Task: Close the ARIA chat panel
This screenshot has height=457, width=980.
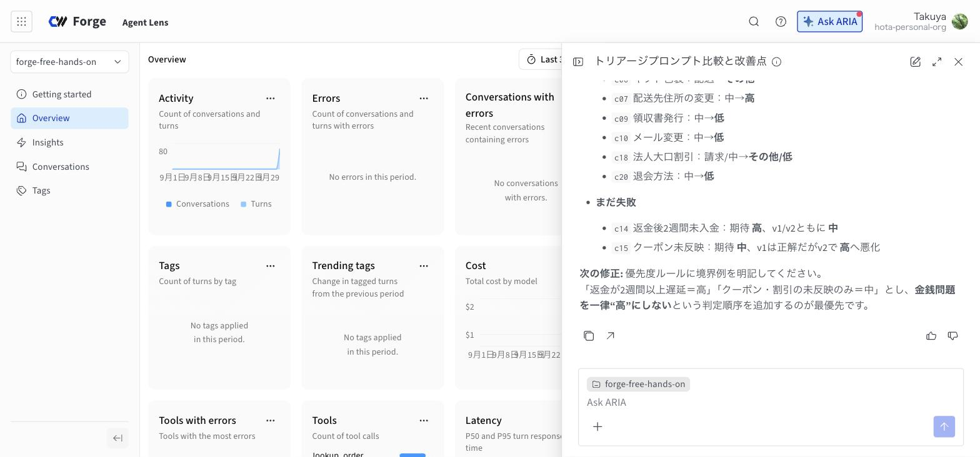Action: point(959,62)
